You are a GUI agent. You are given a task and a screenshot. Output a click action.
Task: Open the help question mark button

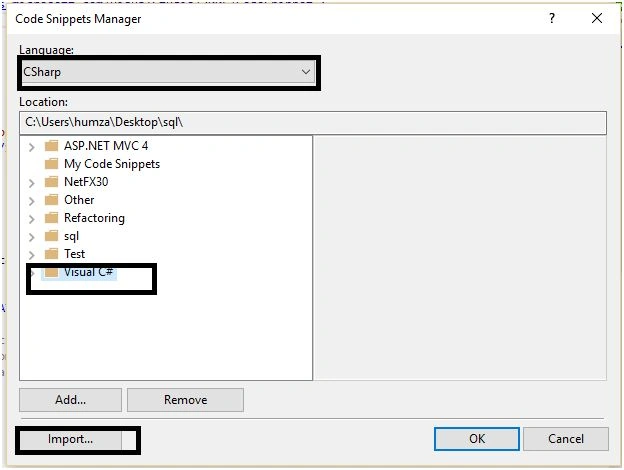click(552, 18)
